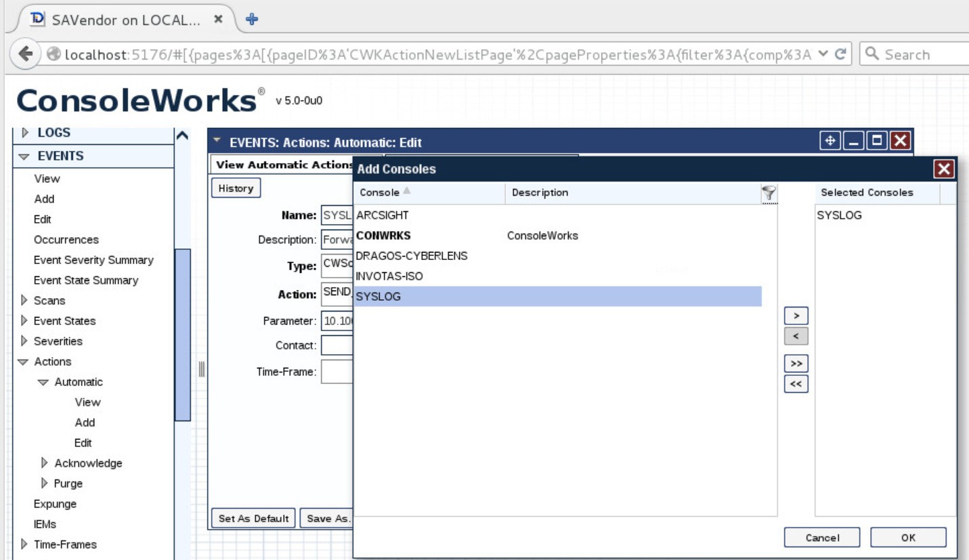The height and width of the screenshot is (560, 969).
Task: Select the DRAGOS-CYBERLENS console row
Action: (x=558, y=256)
